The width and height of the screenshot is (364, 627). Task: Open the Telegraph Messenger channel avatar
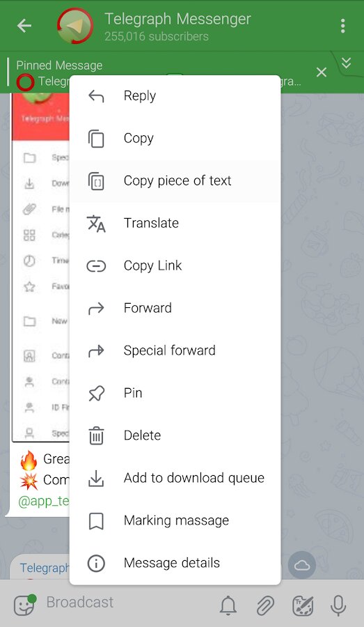(75, 26)
